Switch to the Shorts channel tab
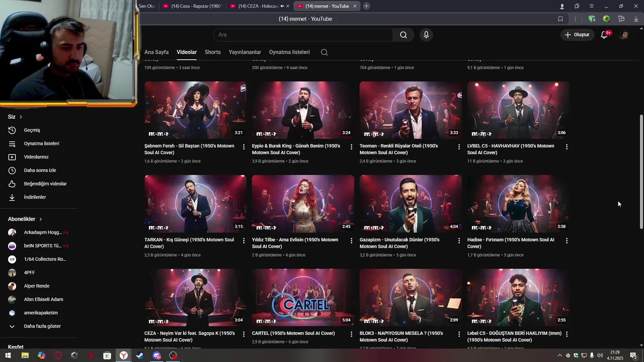644x362 pixels. (213, 52)
